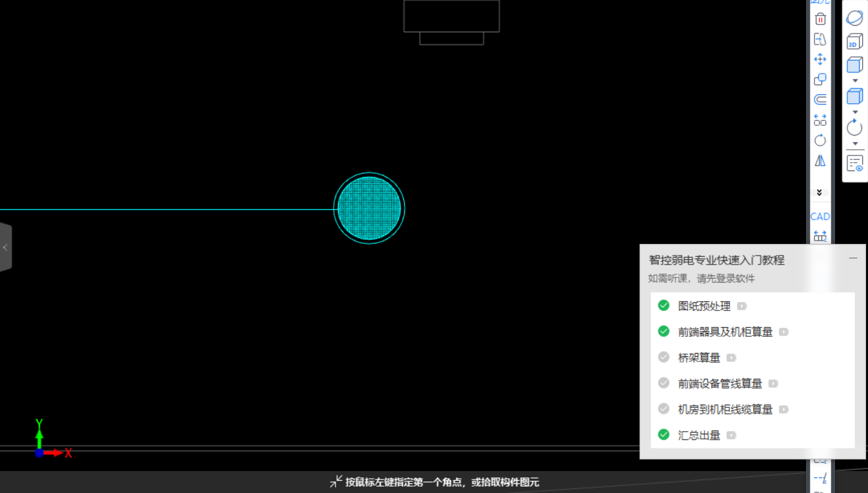Play the video icon next to 图纸预处理
The height and width of the screenshot is (493, 868).
(742, 306)
